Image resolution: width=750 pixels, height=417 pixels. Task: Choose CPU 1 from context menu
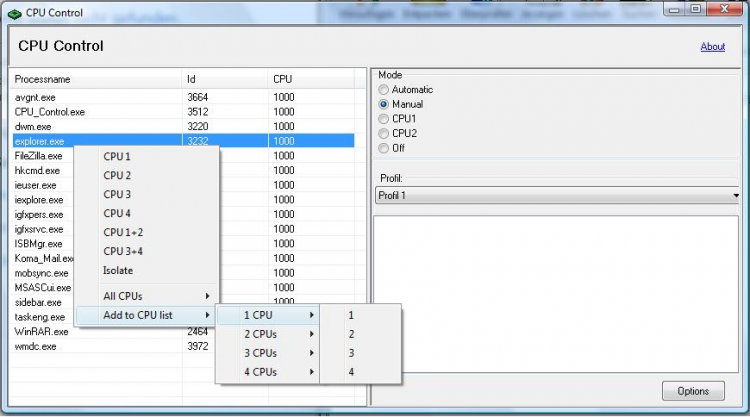pos(147,156)
